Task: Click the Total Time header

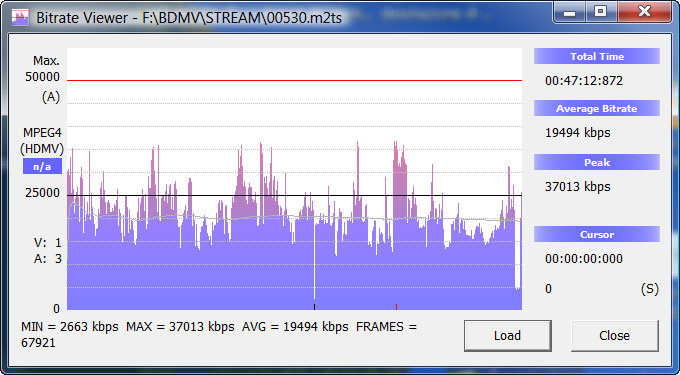Action: point(597,56)
